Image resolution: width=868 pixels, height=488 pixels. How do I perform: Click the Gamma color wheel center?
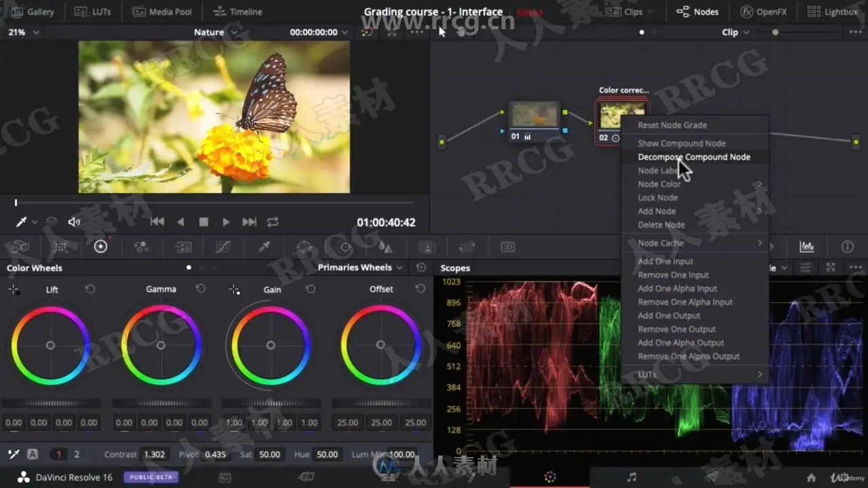point(161,345)
